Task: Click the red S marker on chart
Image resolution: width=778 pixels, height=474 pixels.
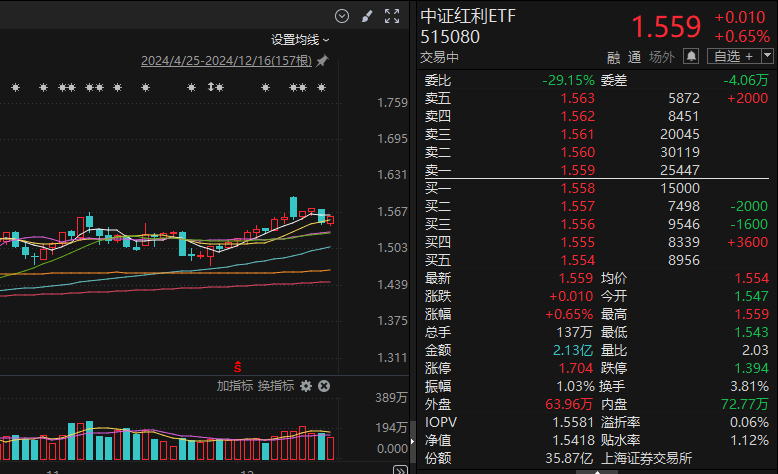Action: click(x=238, y=367)
